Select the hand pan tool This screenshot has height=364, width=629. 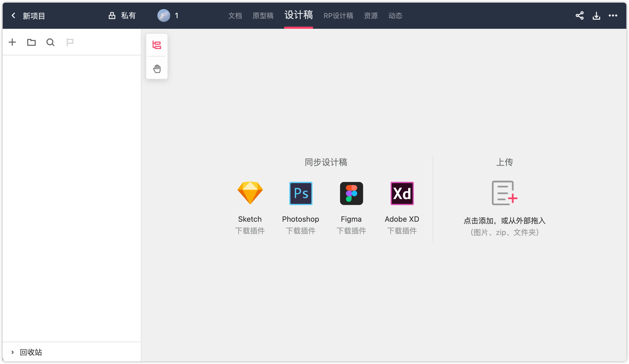tap(157, 68)
